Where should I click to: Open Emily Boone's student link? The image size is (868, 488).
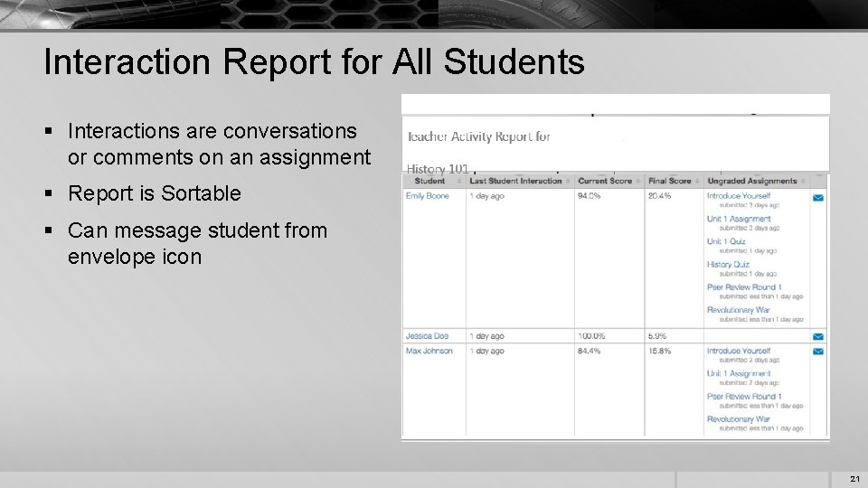click(428, 196)
